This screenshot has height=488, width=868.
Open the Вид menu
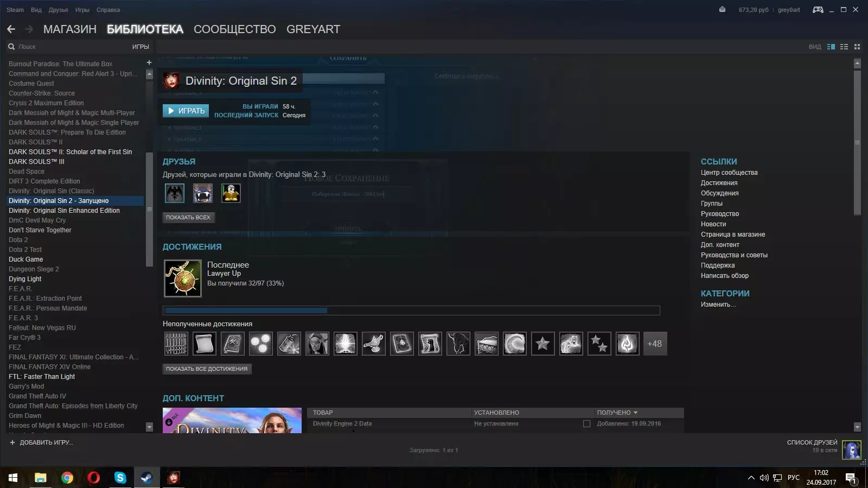click(36, 10)
